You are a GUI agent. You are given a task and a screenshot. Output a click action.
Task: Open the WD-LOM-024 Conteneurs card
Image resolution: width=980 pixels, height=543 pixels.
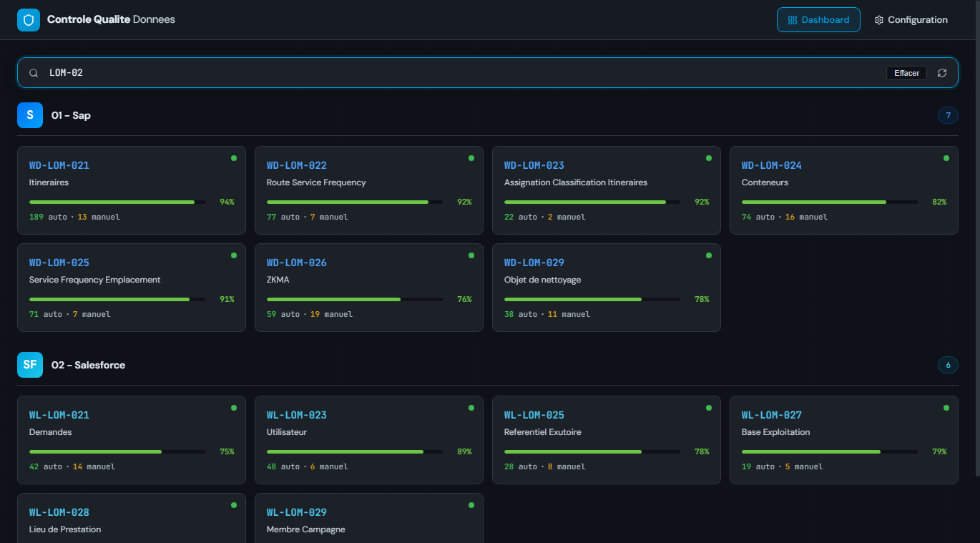[844, 190]
